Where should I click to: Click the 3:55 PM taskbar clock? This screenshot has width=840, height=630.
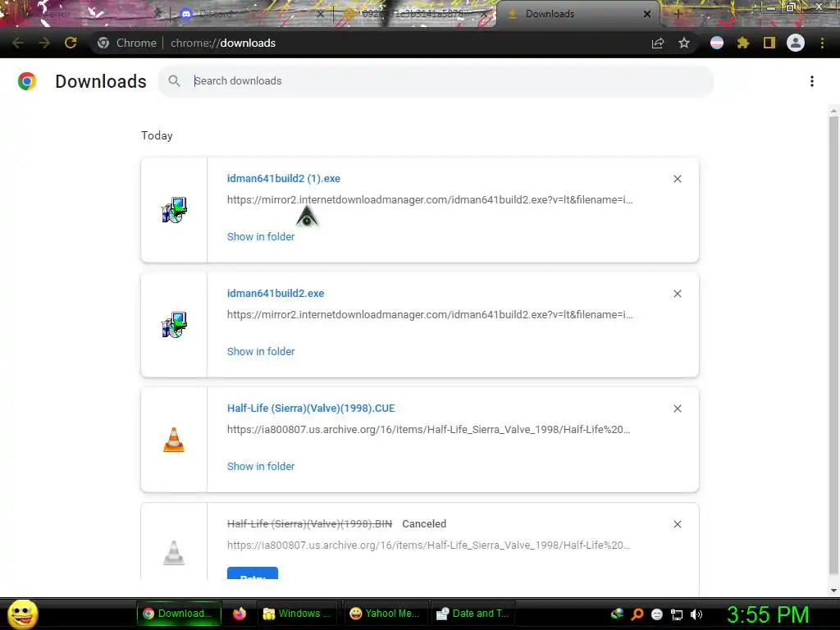(768, 614)
